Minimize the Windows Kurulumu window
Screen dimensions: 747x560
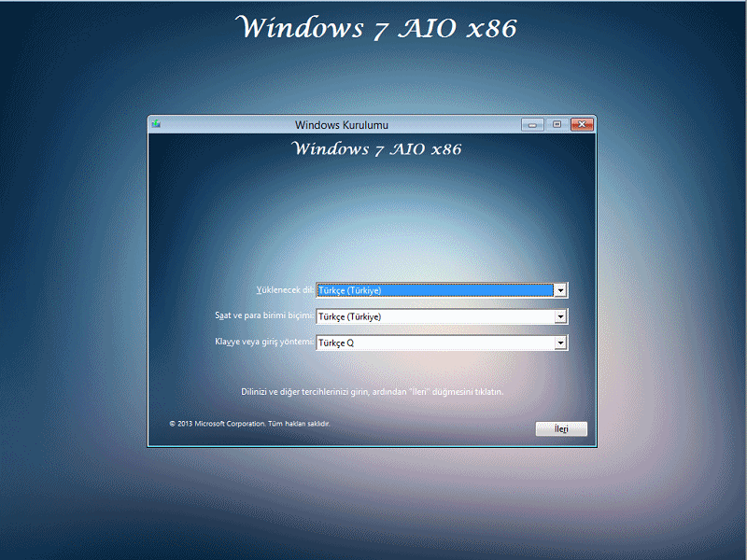coord(532,125)
